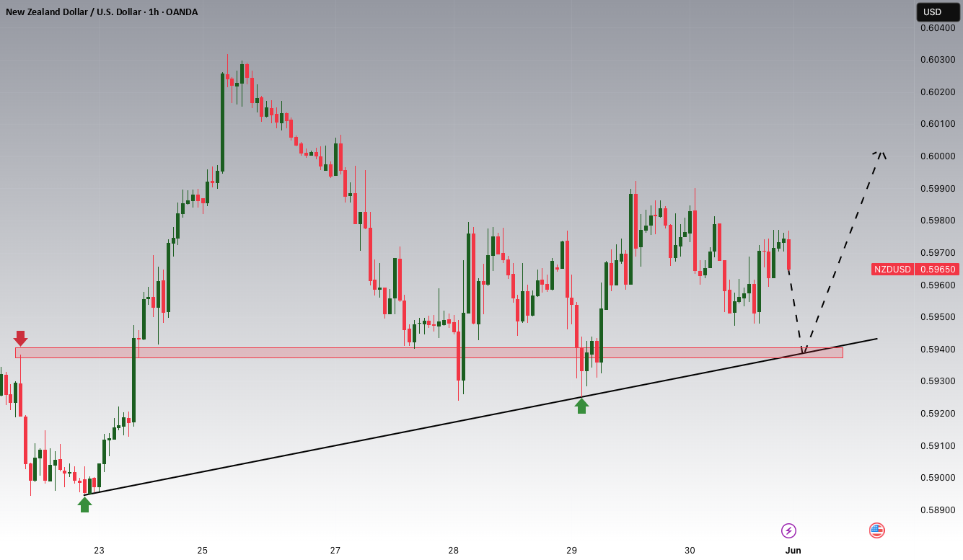
Task: Click the 0.60400 price axis label
Action: point(938,28)
